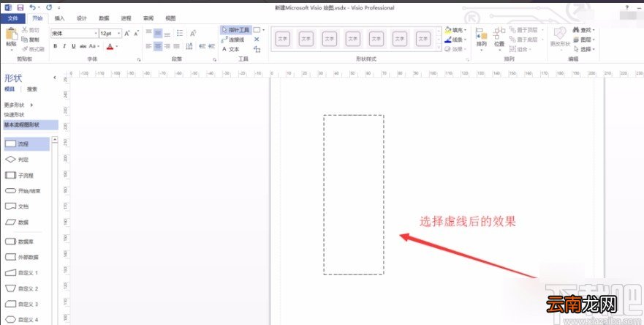Select the Text (文本) tool

(230, 49)
